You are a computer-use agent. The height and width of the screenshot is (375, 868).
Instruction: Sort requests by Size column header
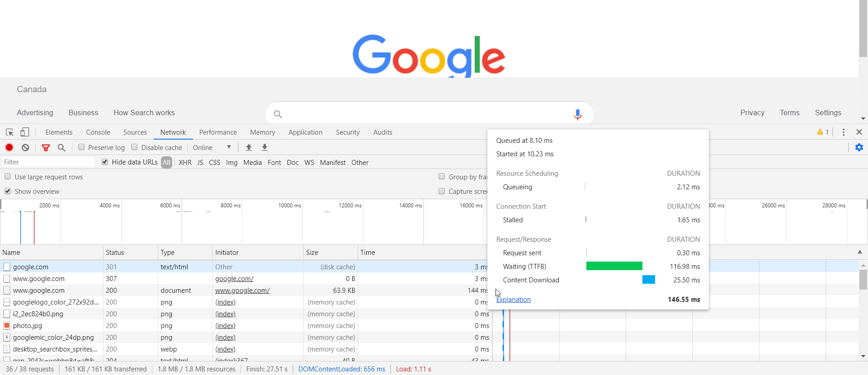330,253
